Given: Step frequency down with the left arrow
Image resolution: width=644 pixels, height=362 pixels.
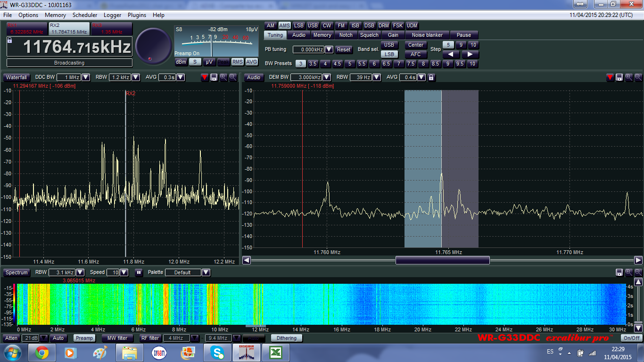Looking at the screenshot, I should pos(451,55).
